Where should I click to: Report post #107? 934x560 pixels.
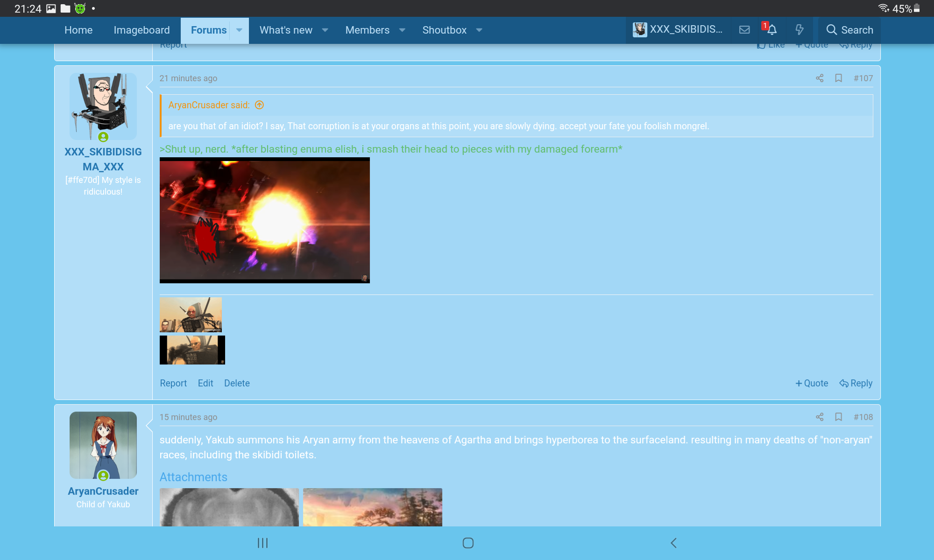173,383
